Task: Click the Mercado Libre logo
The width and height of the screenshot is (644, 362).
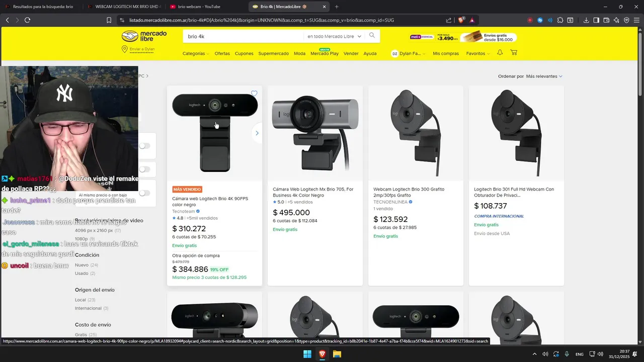Action: 145,36
